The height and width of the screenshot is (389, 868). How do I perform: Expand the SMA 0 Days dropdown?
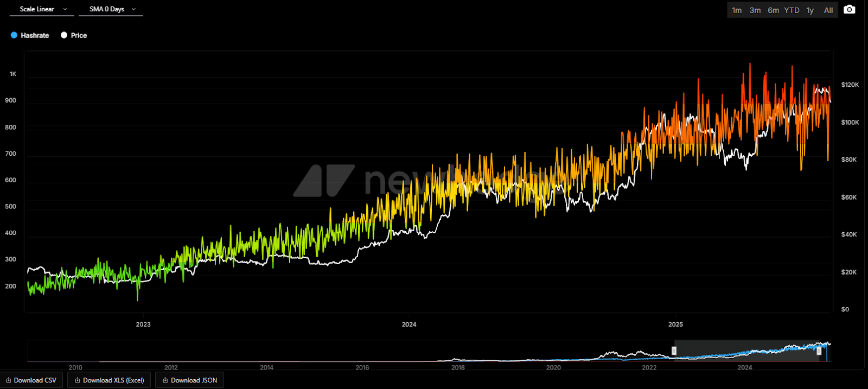tap(111, 9)
